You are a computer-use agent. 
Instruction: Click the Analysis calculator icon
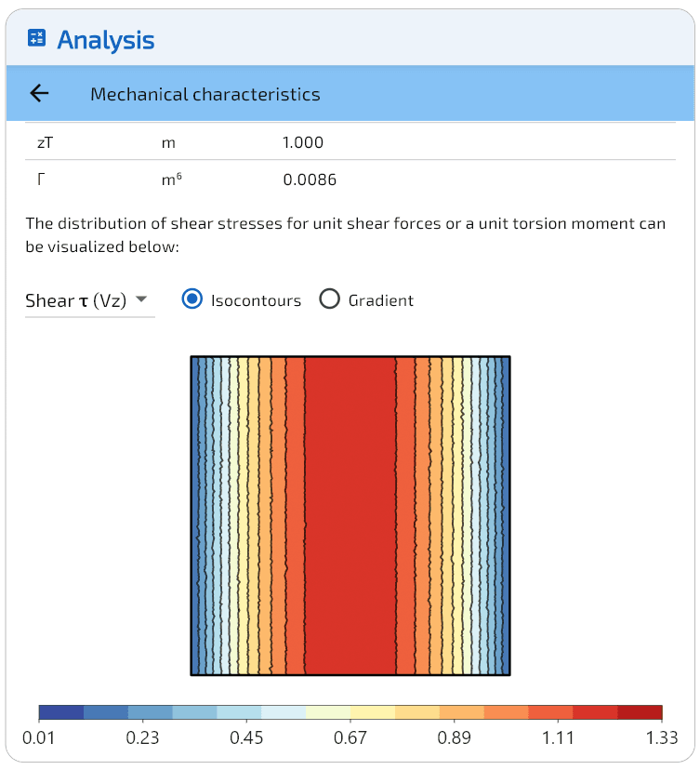pyautogui.click(x=37, y=38)
